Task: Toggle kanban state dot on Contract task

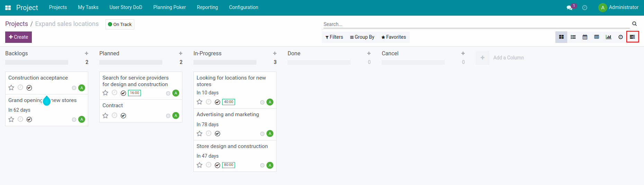Action: click(168, 116)
